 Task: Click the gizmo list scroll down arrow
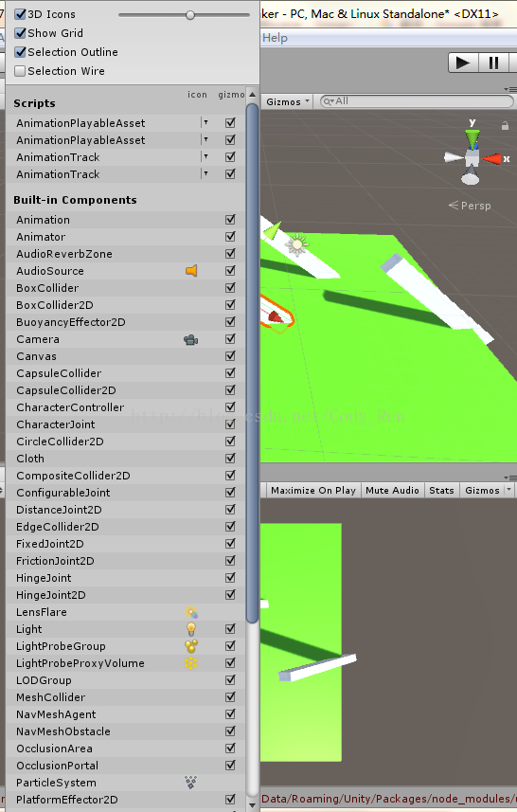[253, 805]
